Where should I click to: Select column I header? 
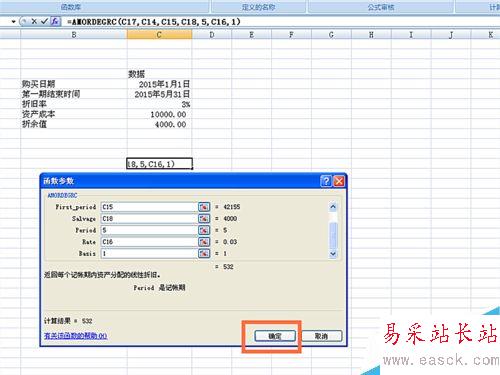411,34
